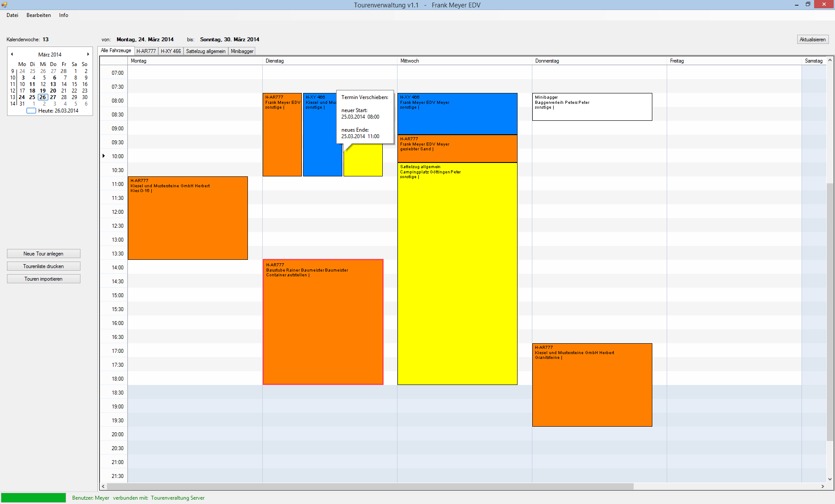Select the Minibagger tab
Image resolution: width=835 pixels, height=504 pixels.
click(x=242, y=51)
